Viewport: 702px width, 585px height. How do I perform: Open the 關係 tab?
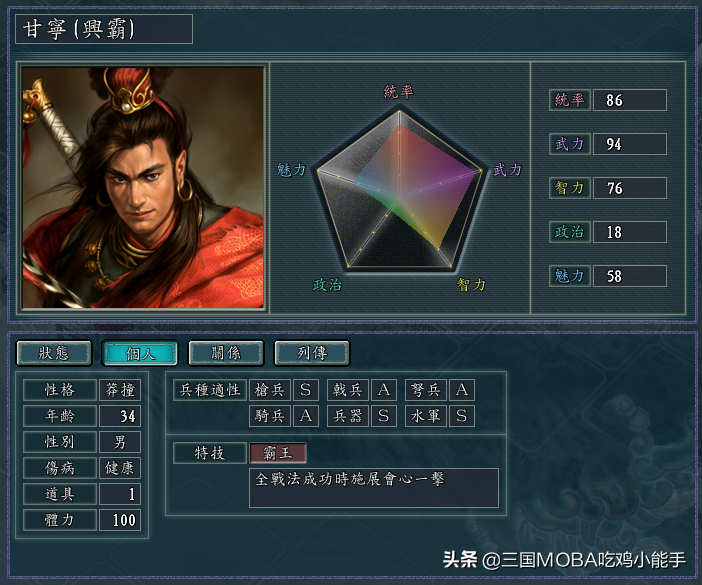coord(226,353)
